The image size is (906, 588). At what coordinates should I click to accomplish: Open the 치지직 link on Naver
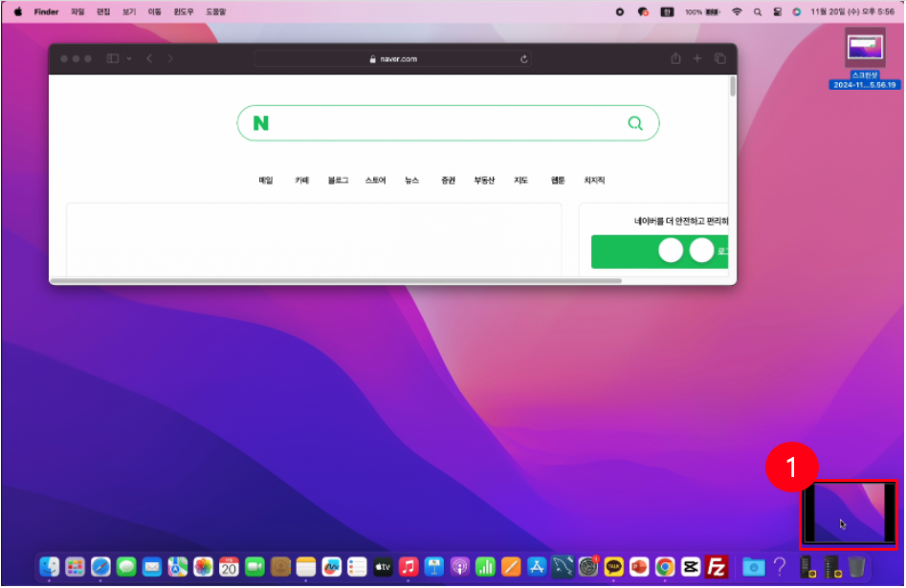pos(594,180)
